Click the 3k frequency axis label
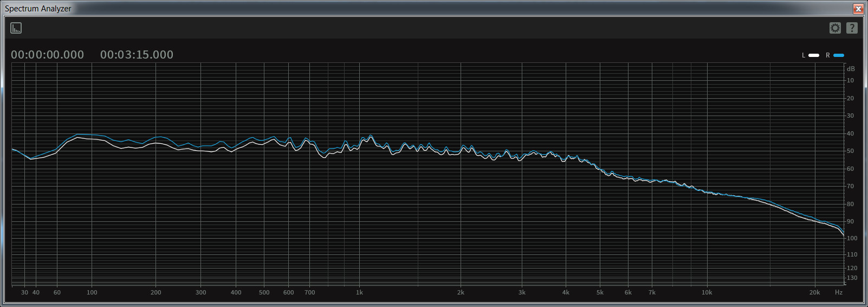The height and width of the screenshot is (307, 868). point(522,292)
